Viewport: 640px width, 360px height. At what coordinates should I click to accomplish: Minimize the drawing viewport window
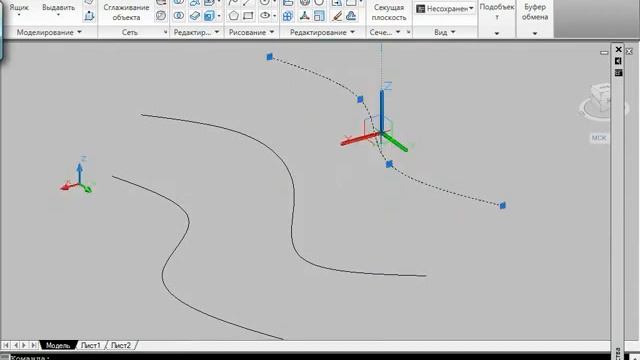tap(604, 52)
